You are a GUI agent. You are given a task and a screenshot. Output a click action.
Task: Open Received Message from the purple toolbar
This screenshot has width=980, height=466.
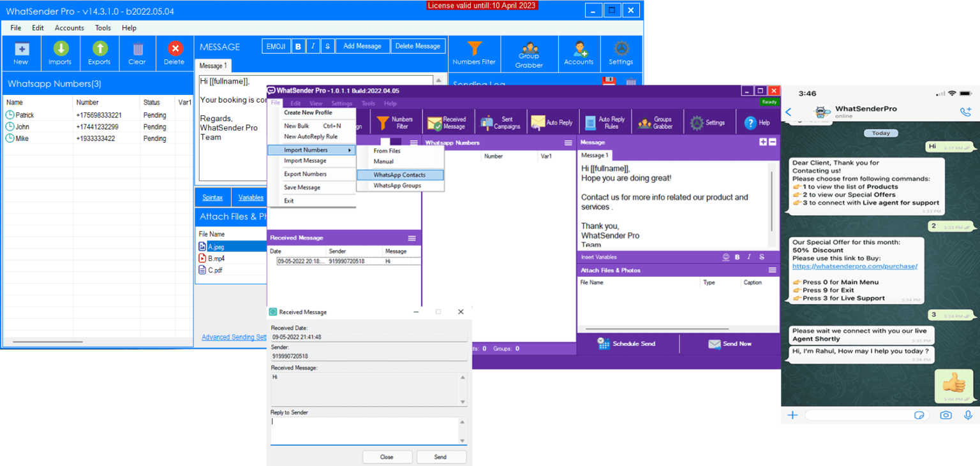(447, 122)
